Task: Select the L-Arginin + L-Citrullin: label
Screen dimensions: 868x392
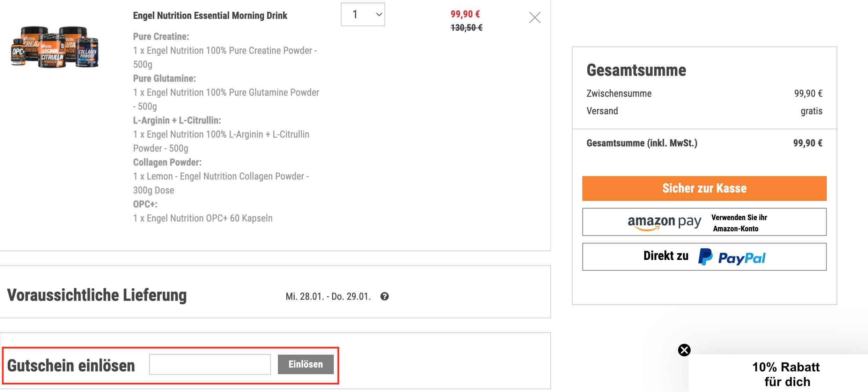Action: click(x=177, y=121)
